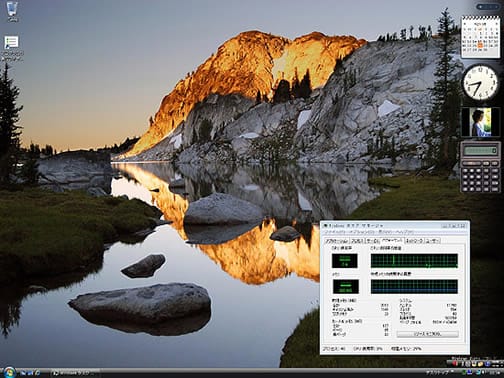Expand the Desktop toolbar chevron on taskbar
Image resolution: width=504 pixels, height=378 pixels.
click(452, 371)
